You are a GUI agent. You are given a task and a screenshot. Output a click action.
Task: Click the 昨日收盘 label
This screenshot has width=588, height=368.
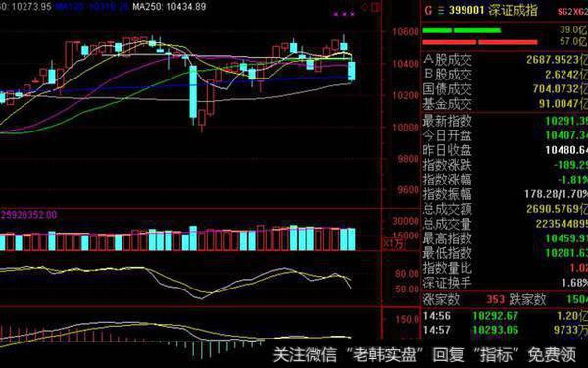448,150
